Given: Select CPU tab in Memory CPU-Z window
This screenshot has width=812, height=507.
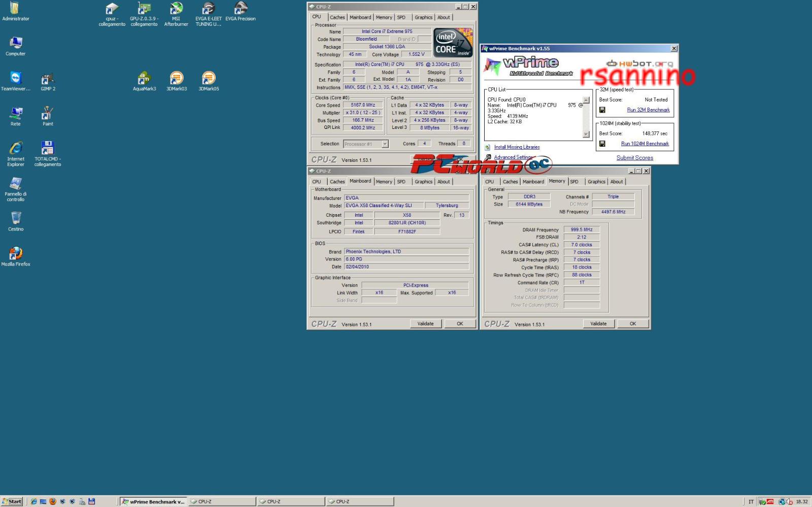Looking at the screenshot, I should point(489,182).
